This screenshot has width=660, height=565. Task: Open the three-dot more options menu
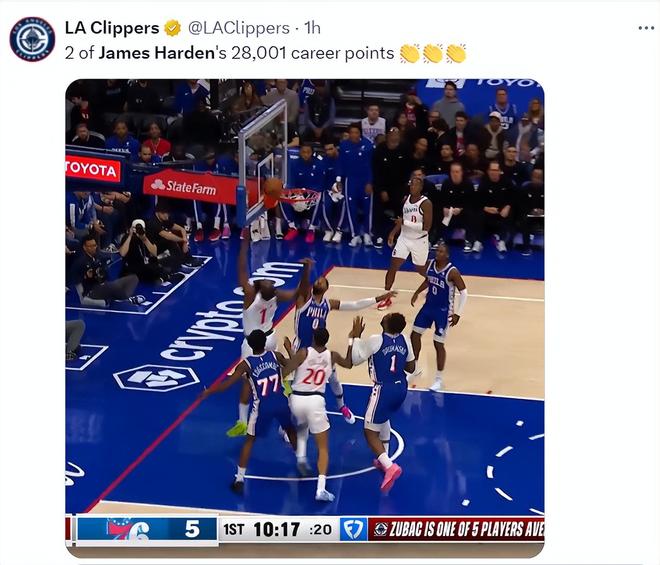[646, 28]
